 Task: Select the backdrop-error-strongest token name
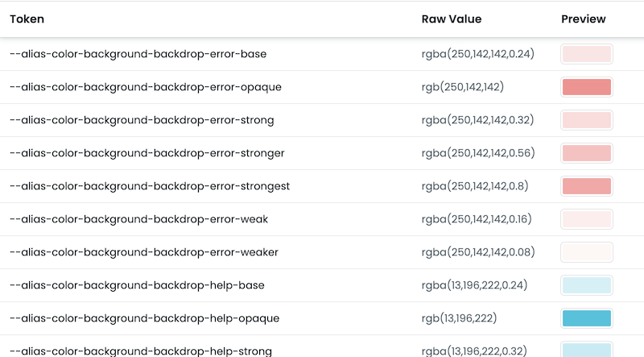coord(150,186)
